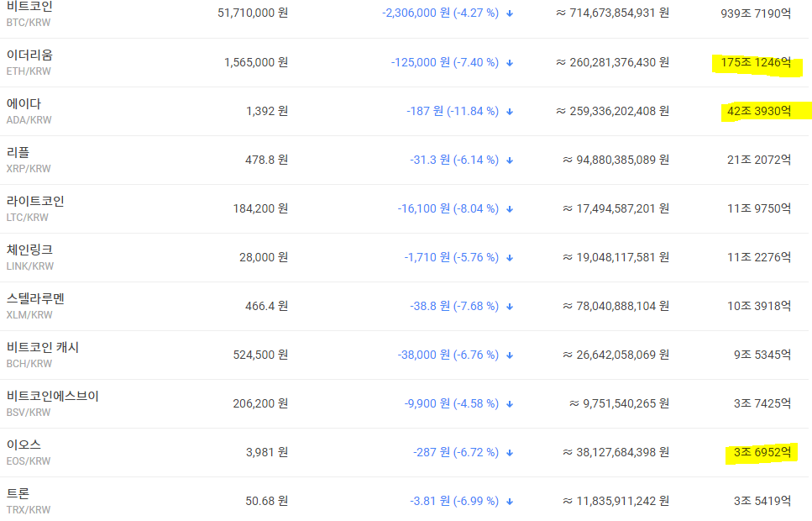Click the change -125,000 원 (-7.40 %)
The width and height of the screenshot is (812, 521).
445,62
